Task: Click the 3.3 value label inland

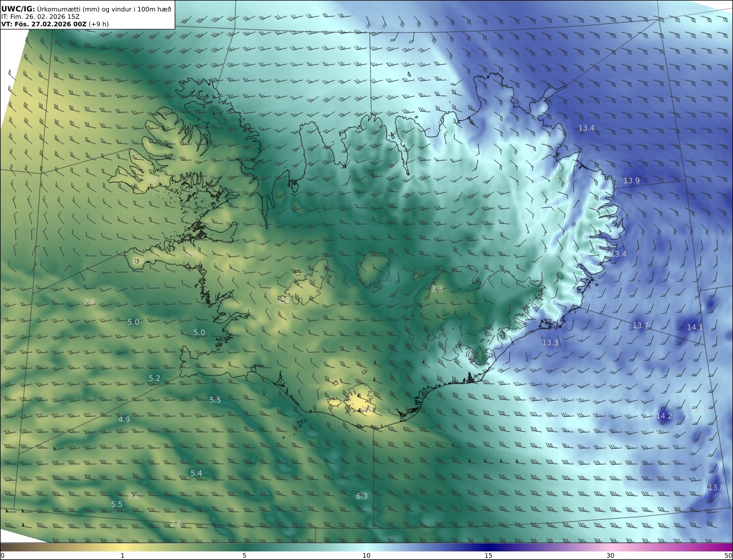Action: point(437,289)
